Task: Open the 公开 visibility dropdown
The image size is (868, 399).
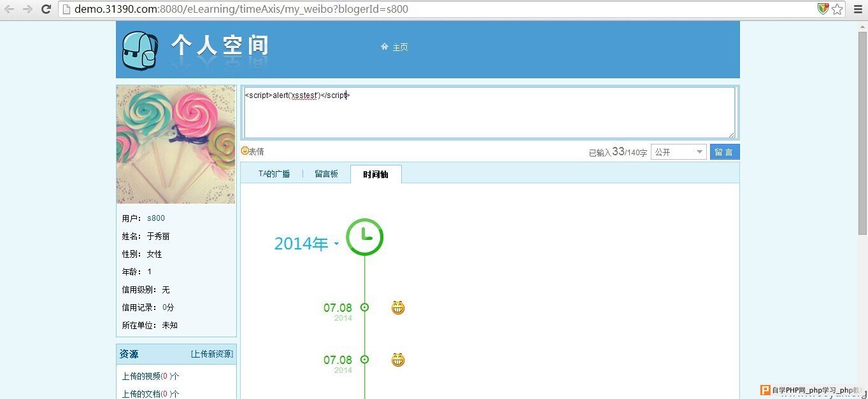Action: click(x=678, y=152)
